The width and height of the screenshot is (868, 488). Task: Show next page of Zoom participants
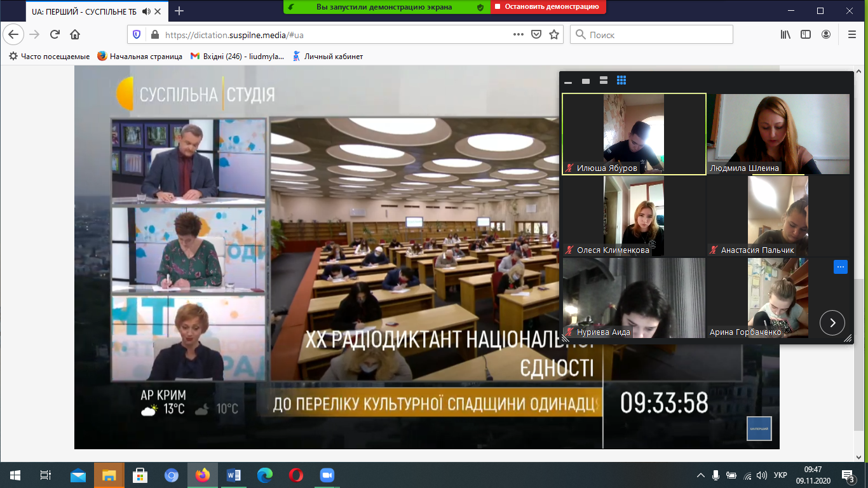[x=832, y=323]
